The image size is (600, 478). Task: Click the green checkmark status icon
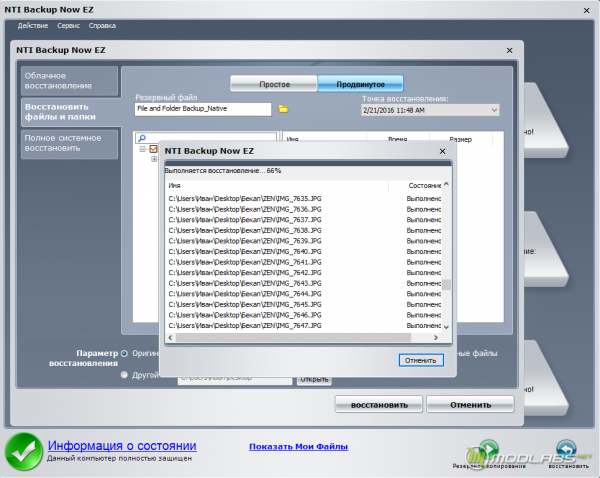(24, 452)
